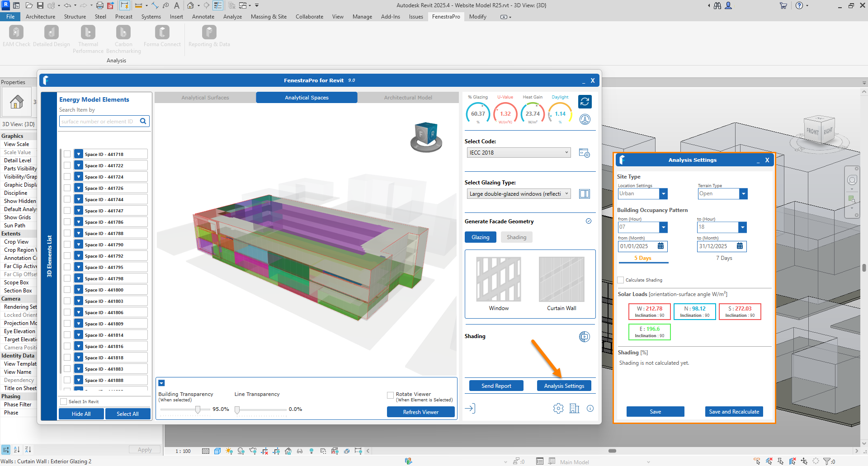Open the Architecture ribbon tab

[40, 17]
